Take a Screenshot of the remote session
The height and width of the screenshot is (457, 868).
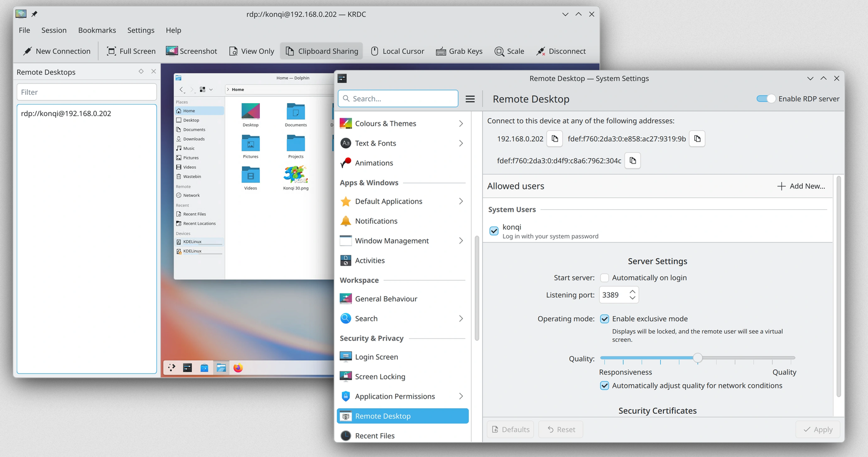coord(191,51)
